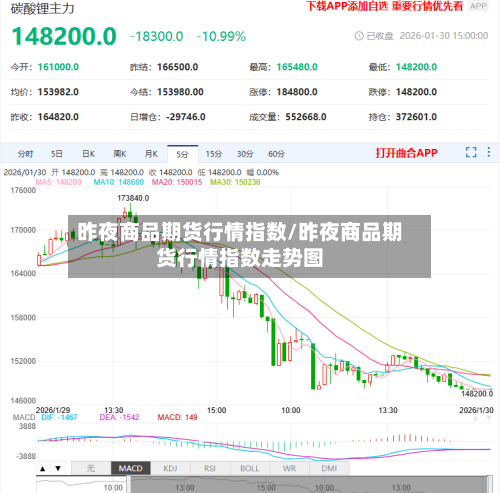500x493 pixels.
Task: Click the 最高 165480.0 value
Action: pyautogui.click(x=297, y=67)
